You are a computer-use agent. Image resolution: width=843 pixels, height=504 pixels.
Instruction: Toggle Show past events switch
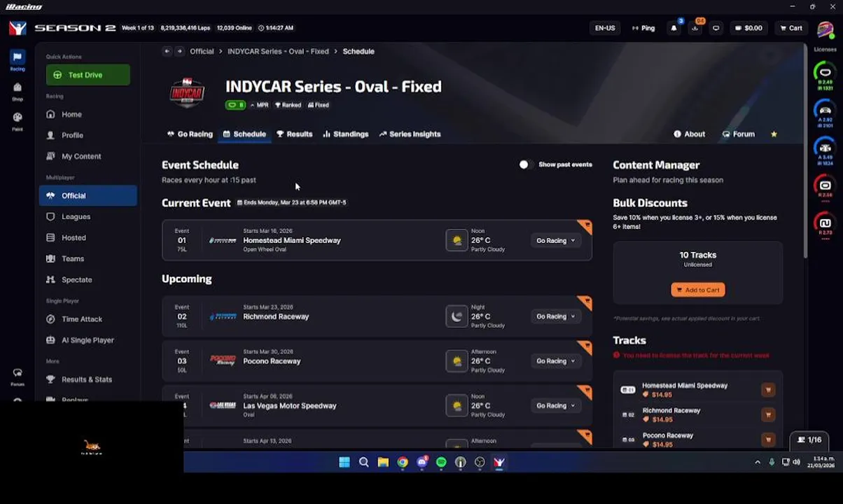coord(526,164)
